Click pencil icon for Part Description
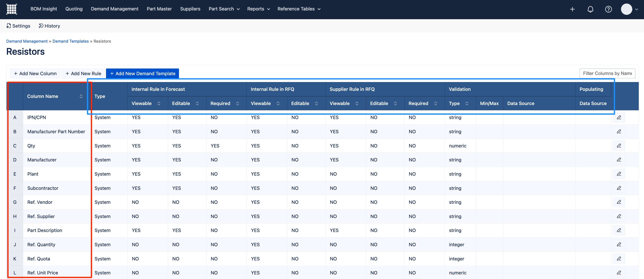Image resolution: width=644 pixels, height=279 pixels. click(619, 230)
